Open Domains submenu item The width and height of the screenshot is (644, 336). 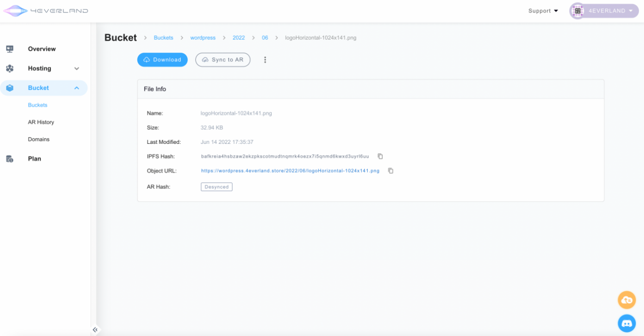coord(39,139)
